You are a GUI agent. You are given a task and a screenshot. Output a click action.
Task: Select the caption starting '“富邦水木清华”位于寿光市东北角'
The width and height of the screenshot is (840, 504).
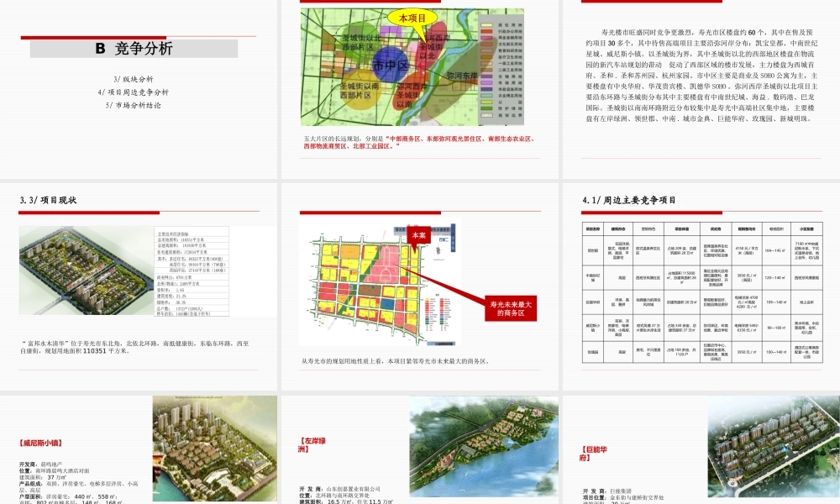(134, 347)
